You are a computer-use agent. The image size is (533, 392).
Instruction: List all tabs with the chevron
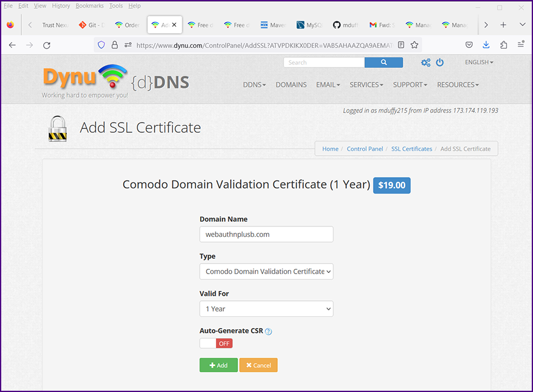[x=522, y=24]
